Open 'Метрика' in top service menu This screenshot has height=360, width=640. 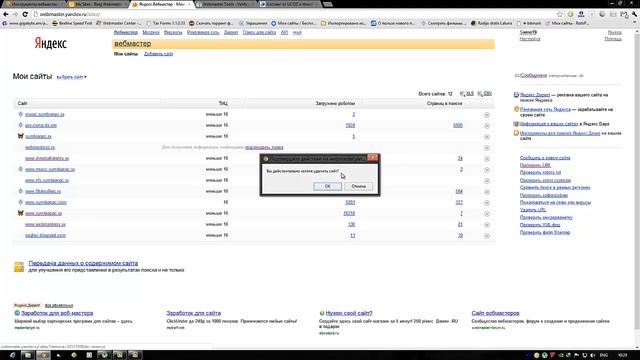pos(151,32)
